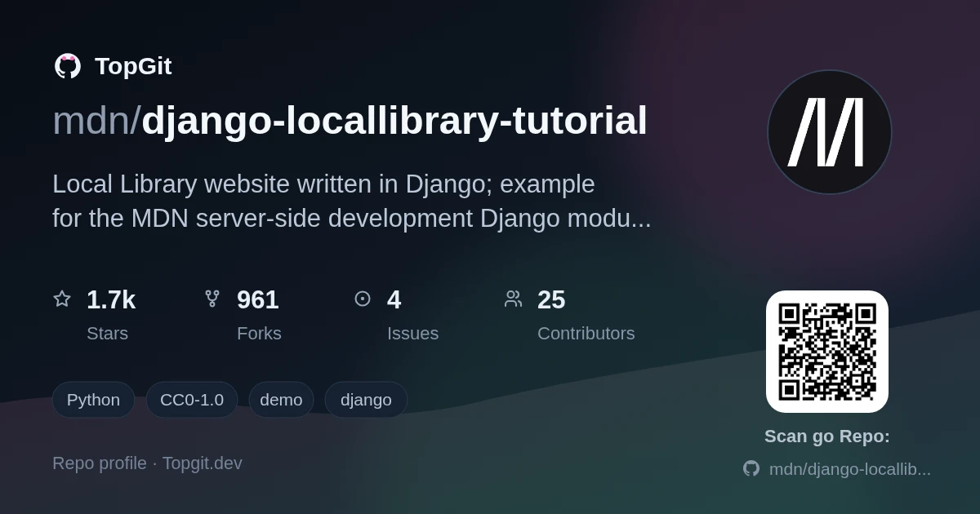The width and height of the screenshot is (980, 514).
Task: Click the QR code image
Action: click(827, 352)
